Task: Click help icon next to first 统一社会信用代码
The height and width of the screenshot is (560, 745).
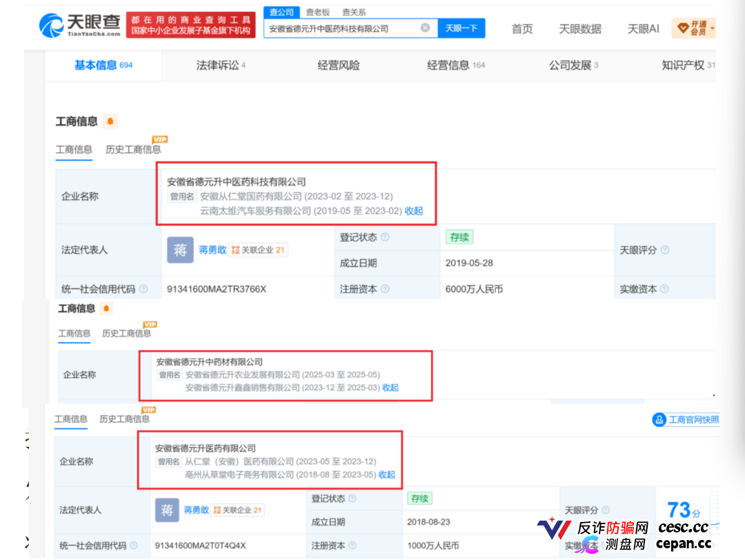Action: point(143,289)
